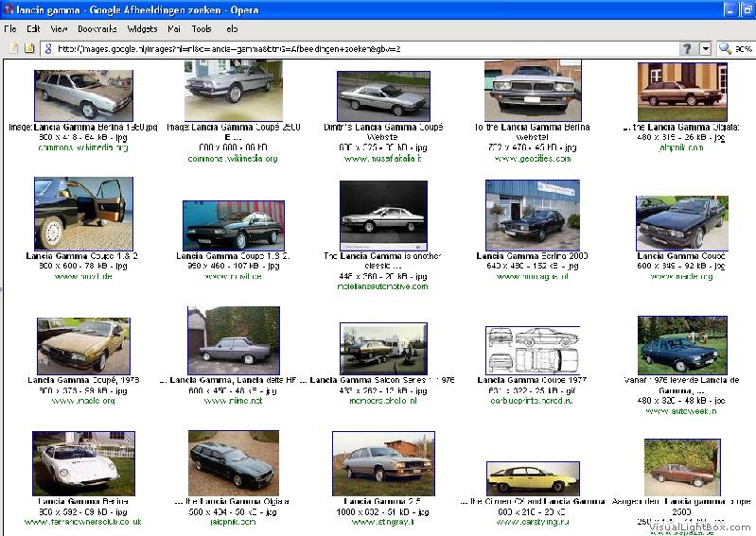The image size is (756, 536).
Task: Visit jalopnik.com link under first-row Olgiata image
Action: 681,147
